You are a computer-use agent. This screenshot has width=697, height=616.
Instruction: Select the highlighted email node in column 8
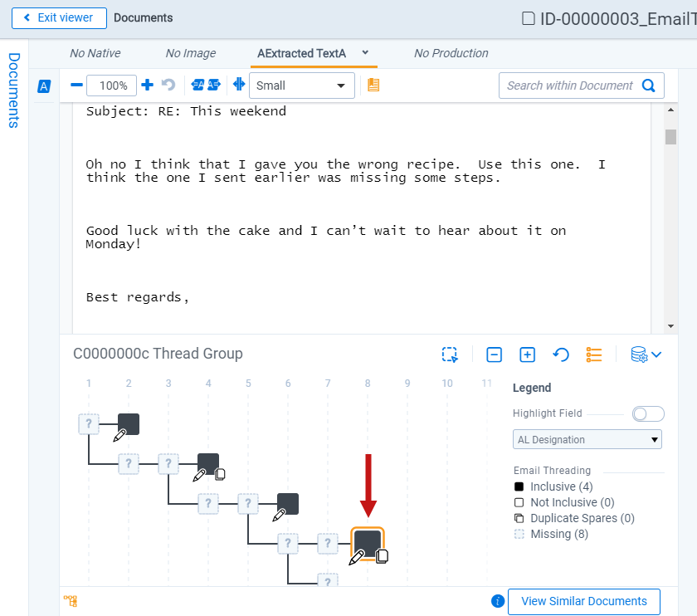pos(367,541)
